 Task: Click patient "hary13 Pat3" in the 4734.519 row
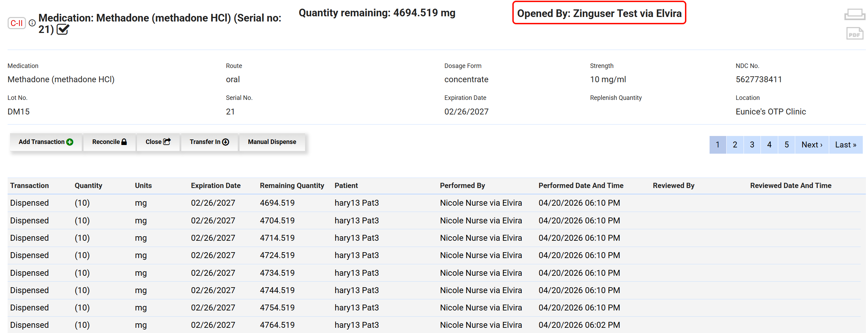(357, 273)
